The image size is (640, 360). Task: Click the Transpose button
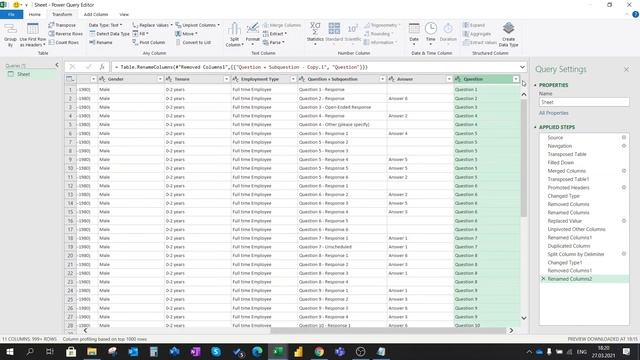pos(62,25)
